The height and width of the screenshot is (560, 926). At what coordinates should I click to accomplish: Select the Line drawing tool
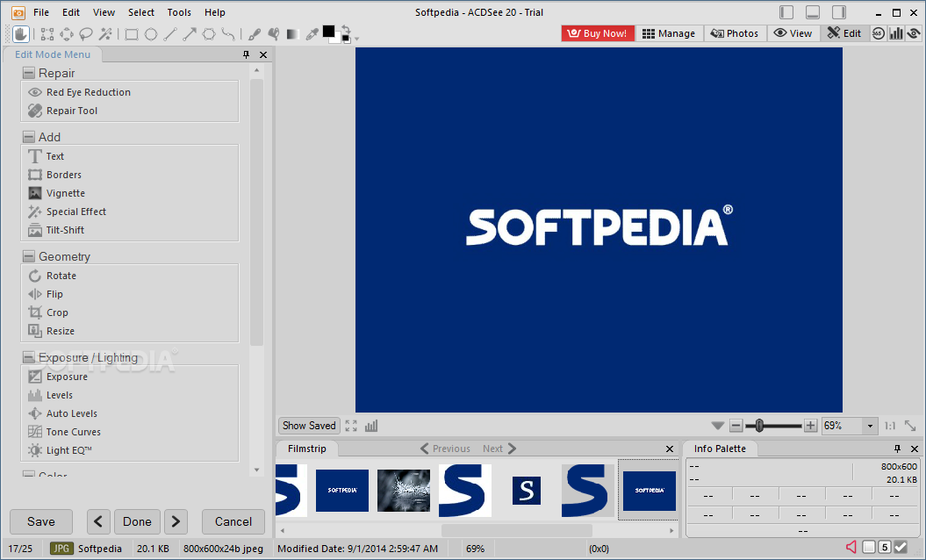pyautogui.click(x=170, y=34)
